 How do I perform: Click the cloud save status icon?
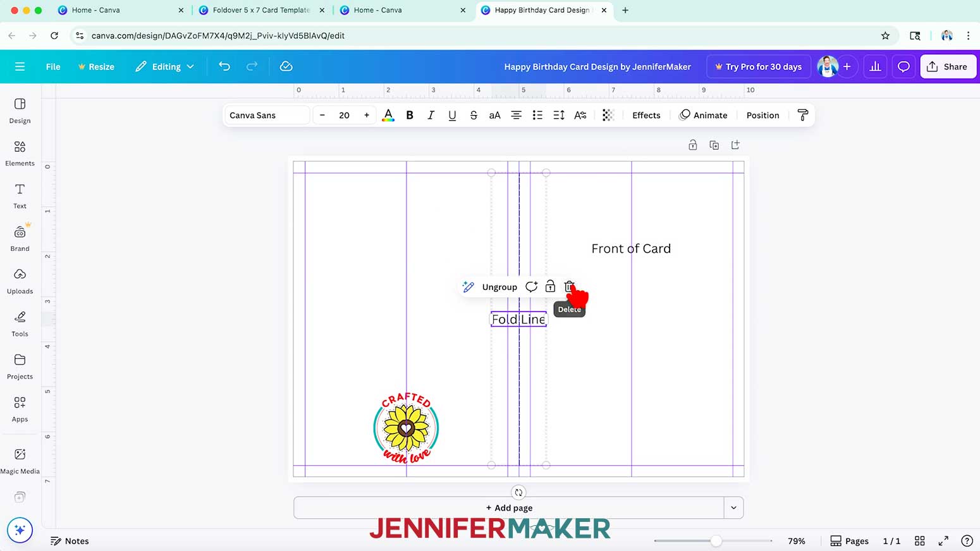coord(286,66)
